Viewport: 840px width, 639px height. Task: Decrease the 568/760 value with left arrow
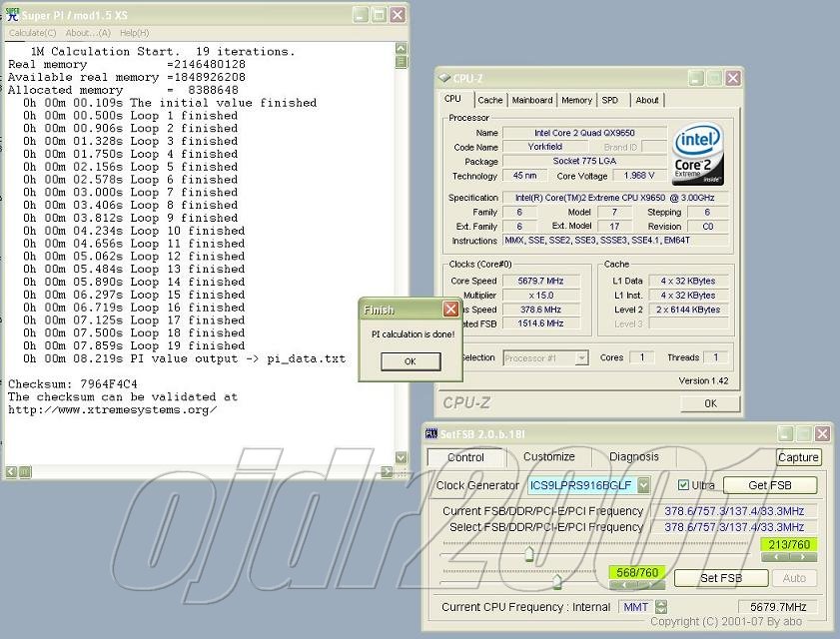[623, 585]
